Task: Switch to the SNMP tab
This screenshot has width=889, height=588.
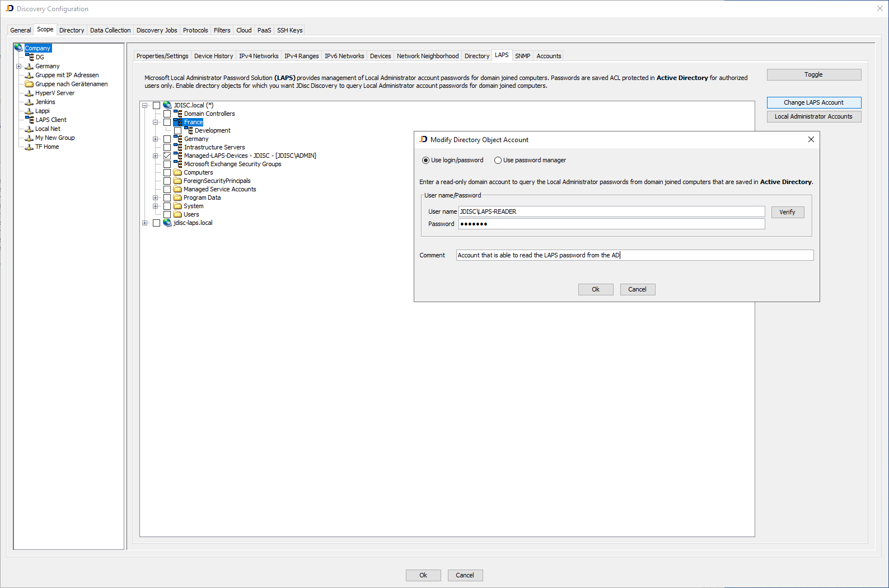Action: [523, 56]
